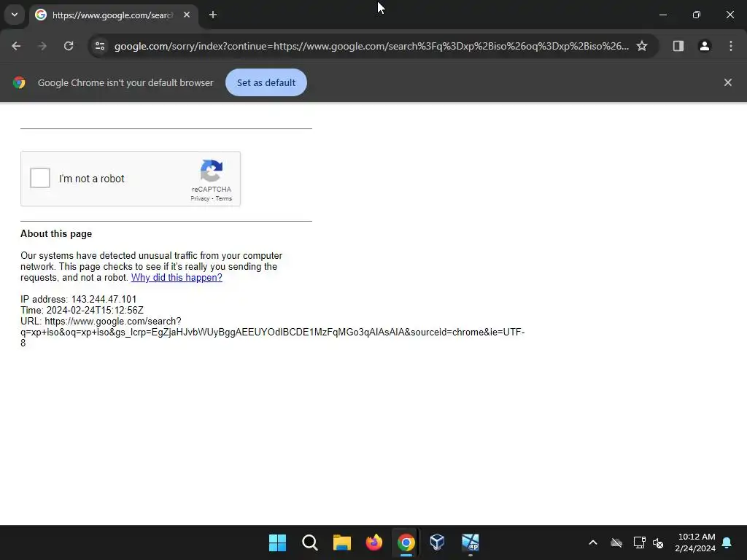Image resolution: width=747 pixels, height=560 pixels.
Task: View site information icon in address bar
Action: (99, 46)
